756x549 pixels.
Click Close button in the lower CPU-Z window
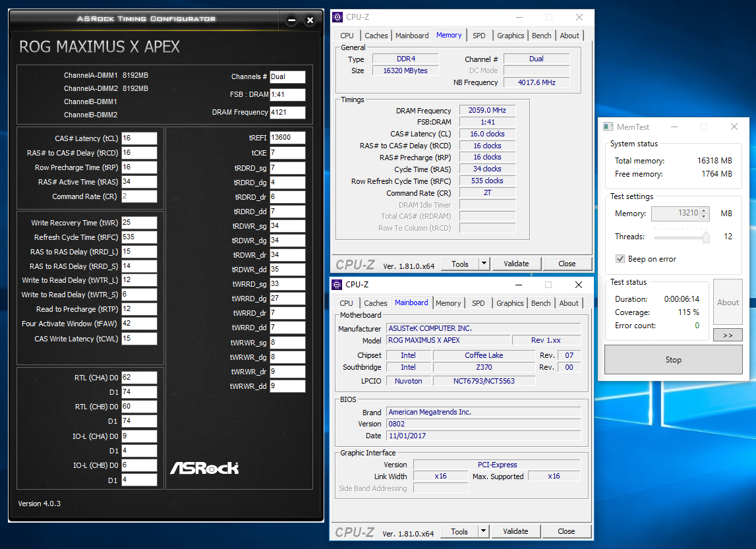click(567, 531)
